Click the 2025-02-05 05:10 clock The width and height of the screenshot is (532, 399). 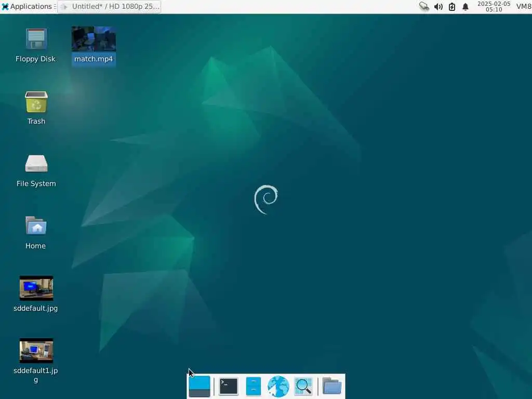pos(494,6)
